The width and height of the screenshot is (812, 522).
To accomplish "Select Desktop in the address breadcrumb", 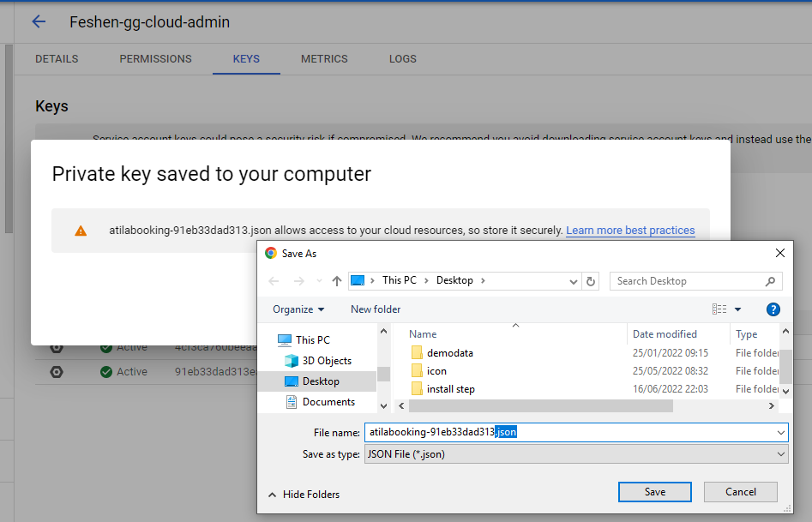I will 454,280.
